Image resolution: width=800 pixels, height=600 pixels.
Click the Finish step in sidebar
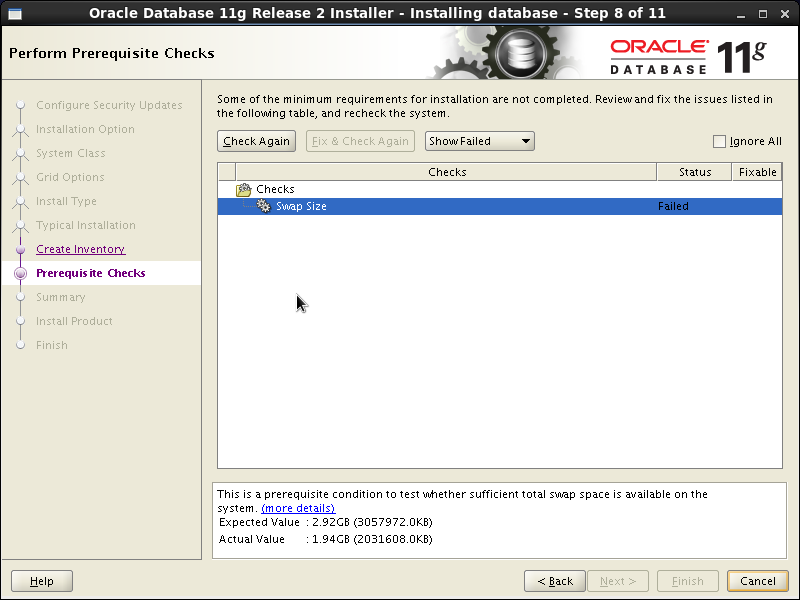click(x=52, y=345)
